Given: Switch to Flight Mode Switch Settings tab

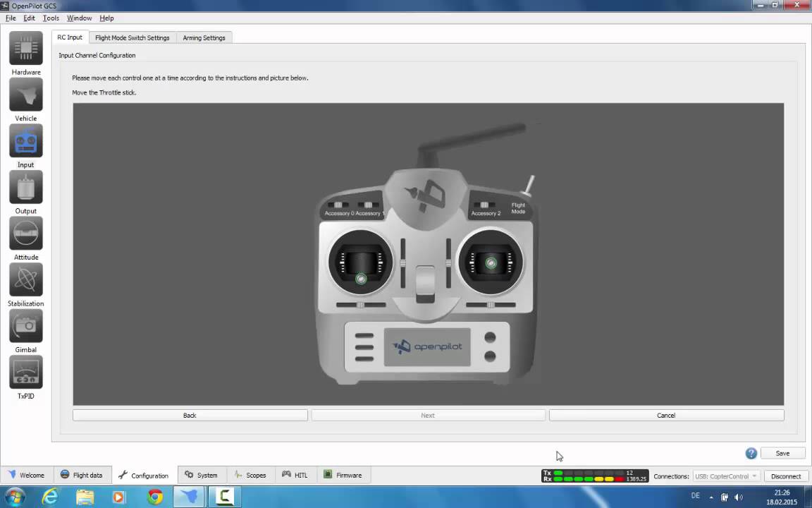Looking at the screenshot, I should 133,38.
